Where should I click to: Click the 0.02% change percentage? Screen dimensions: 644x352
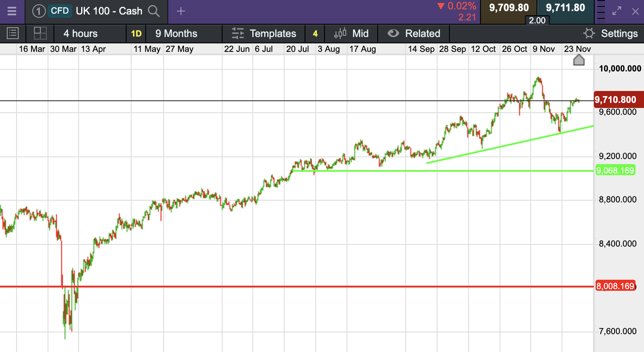[462, 6]
